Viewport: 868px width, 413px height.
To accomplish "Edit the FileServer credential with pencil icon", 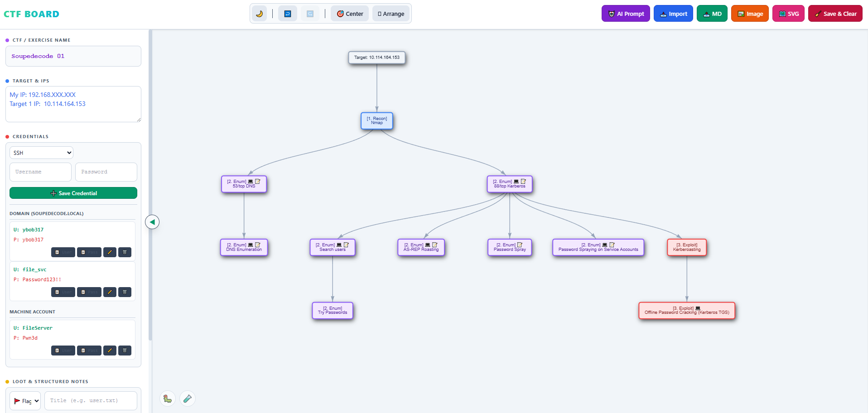I will 110,351.
